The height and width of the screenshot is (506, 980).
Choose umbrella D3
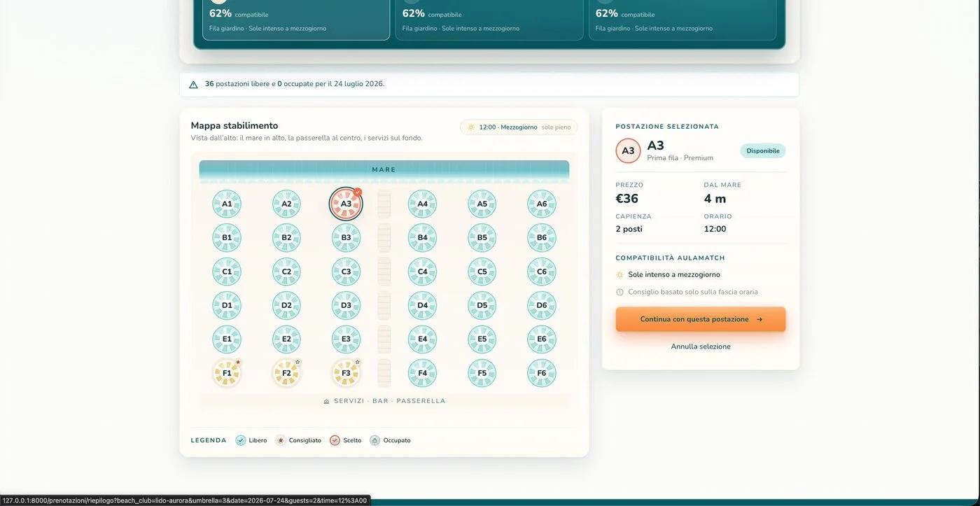click(346, 306)
